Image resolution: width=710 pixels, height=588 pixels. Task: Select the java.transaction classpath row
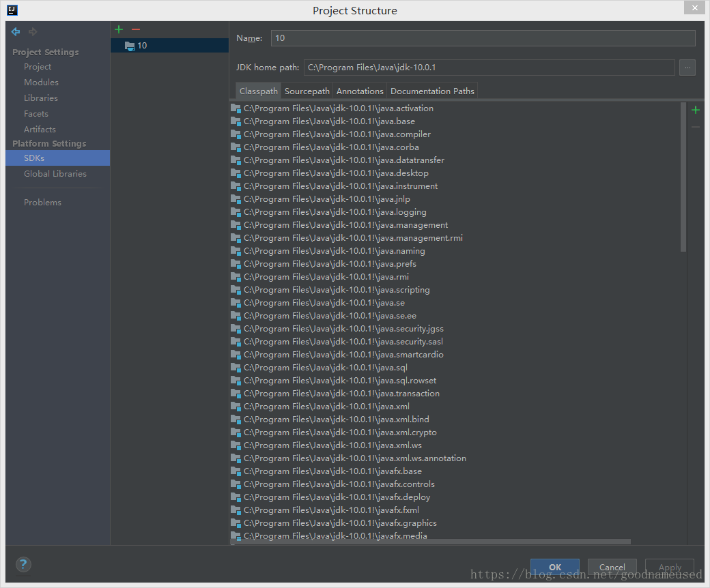[455, 394]
